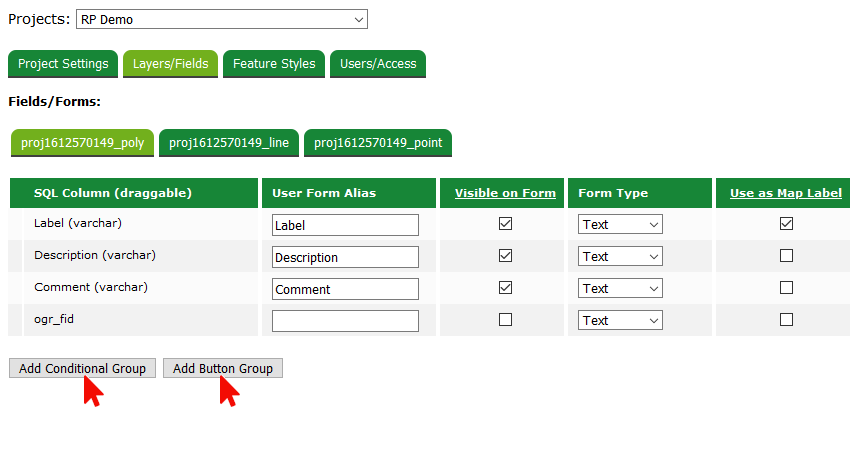The width and height of the screenshot is (859, 453).
Task: Open the Projects dropdown showing RP Demo
Action: (x=221, y=19)
